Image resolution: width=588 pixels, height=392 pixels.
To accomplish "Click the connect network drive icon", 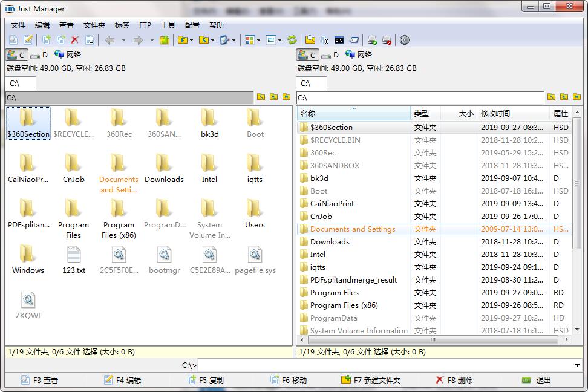I will (x=372, y=40).
